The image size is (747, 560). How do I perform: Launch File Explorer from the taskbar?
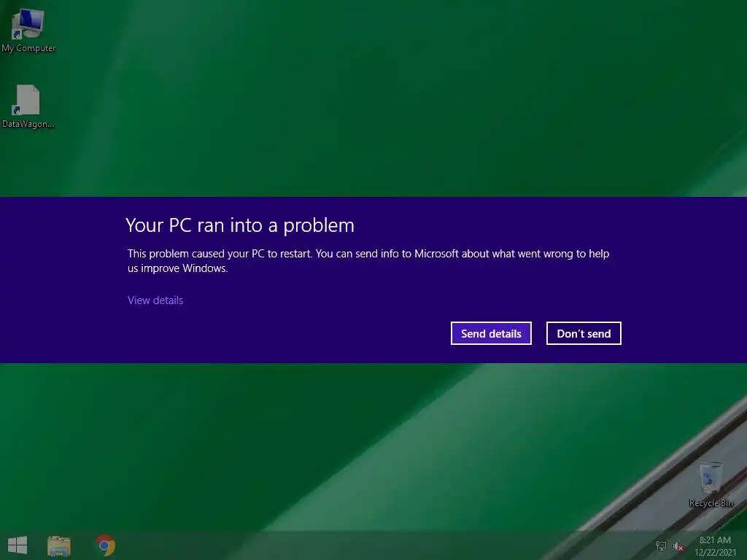[59, 545]
